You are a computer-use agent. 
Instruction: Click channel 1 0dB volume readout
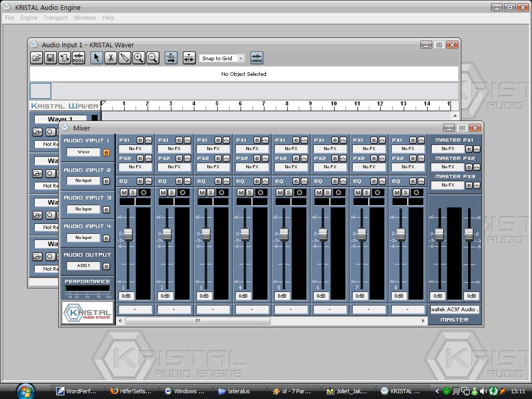coord(126,296)
